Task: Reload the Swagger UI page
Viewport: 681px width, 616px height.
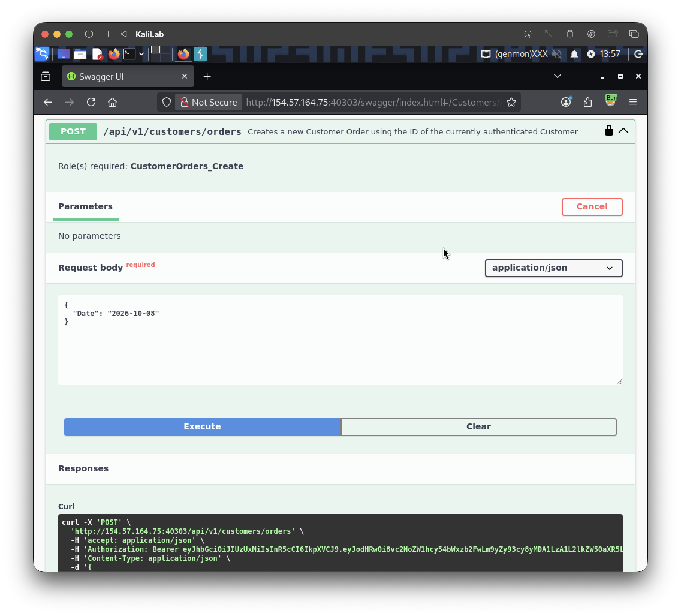Action: tap(91, 102)
